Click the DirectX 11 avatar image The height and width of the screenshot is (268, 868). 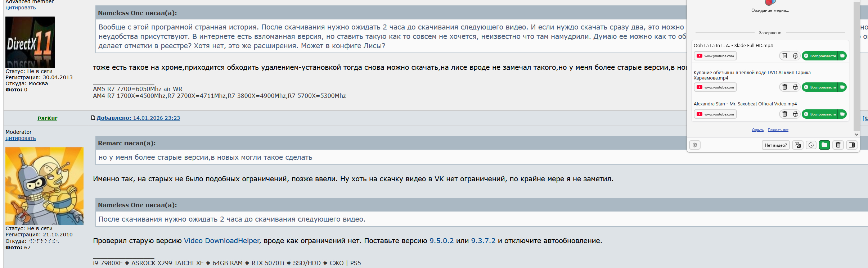[30, 42]
